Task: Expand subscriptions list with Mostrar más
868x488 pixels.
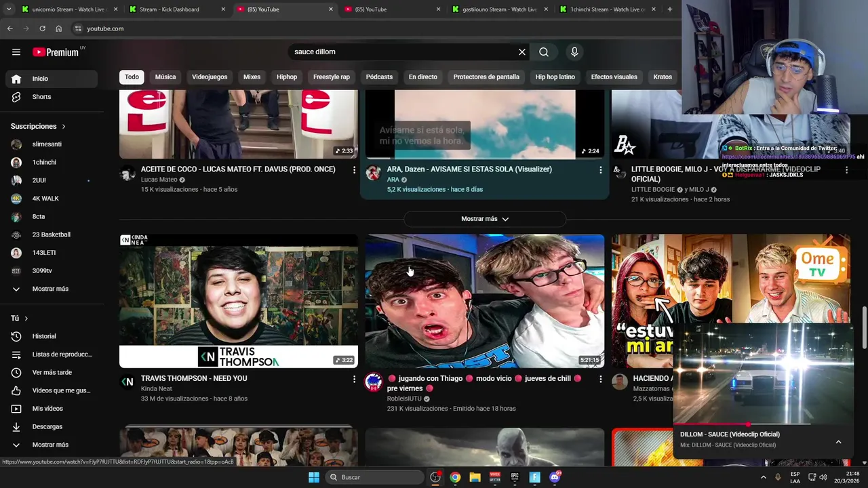Action: pyautogui.click(x=52, y=289)
